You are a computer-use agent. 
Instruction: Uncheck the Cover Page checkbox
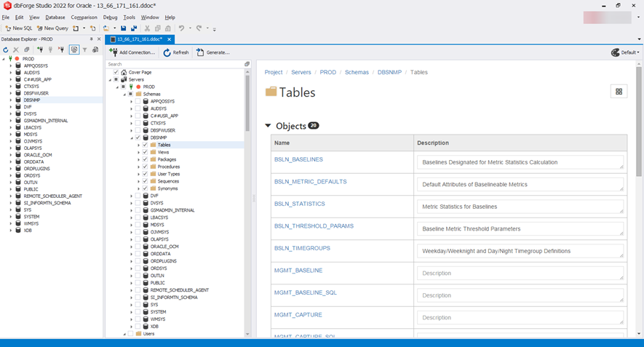pos(116,72)
